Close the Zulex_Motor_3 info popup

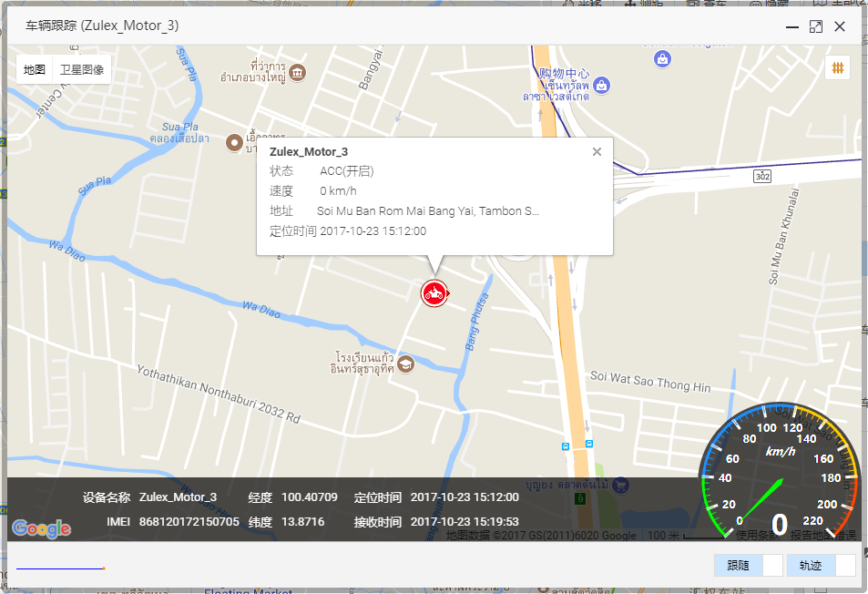click(597, 151)
